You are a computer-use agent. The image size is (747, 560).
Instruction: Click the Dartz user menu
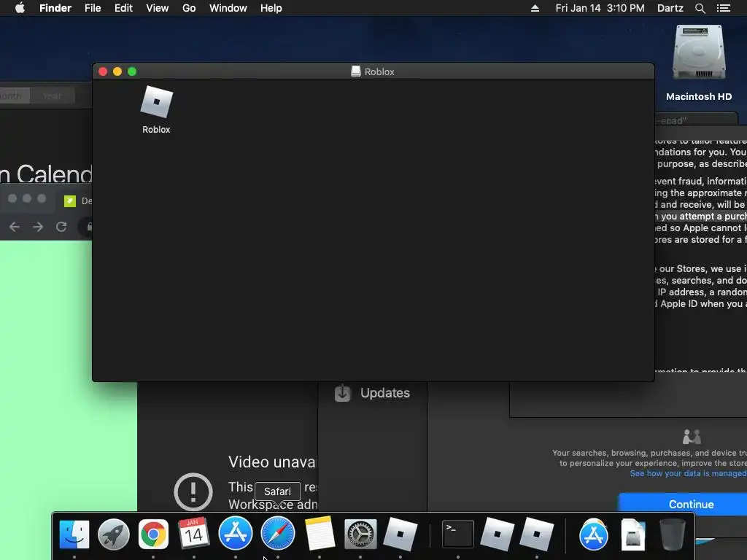pos(670,8)
